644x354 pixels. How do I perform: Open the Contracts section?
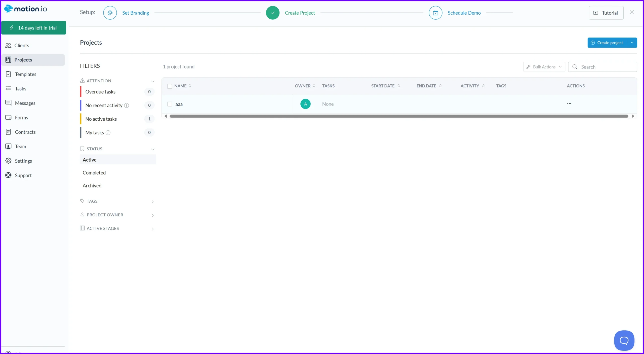click(25, 132)
